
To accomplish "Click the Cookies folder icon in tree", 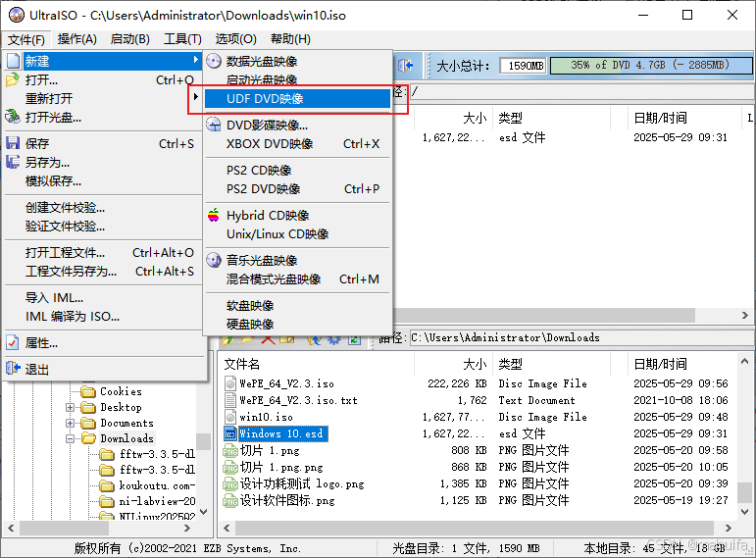I will [88, 391].
